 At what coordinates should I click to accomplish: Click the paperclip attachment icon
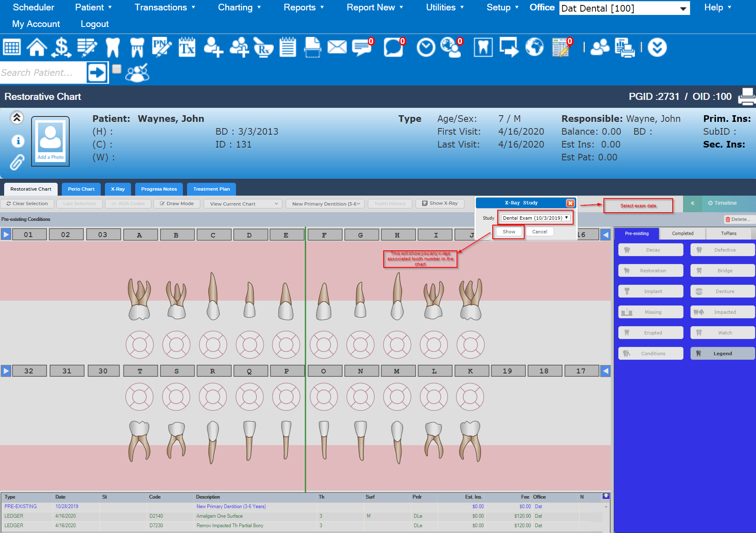coord(17,162)
